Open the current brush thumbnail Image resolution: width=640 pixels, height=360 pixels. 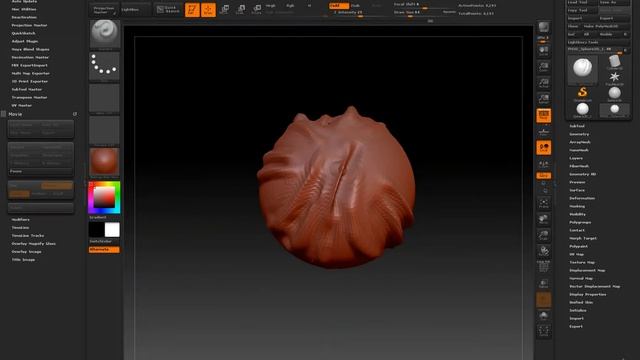[104, 34]
